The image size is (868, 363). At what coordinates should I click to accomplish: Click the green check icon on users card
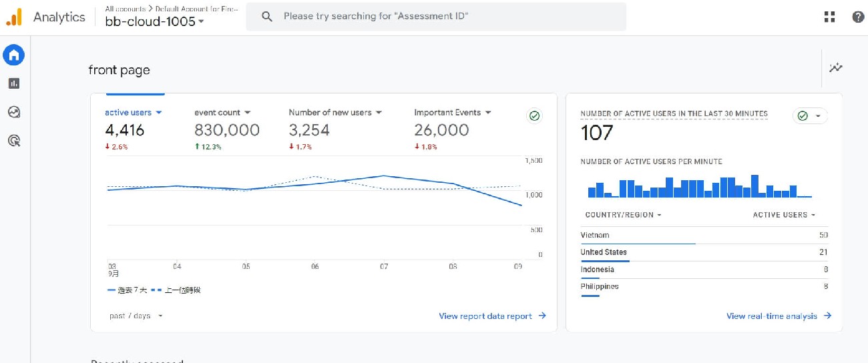coord(534,116)
